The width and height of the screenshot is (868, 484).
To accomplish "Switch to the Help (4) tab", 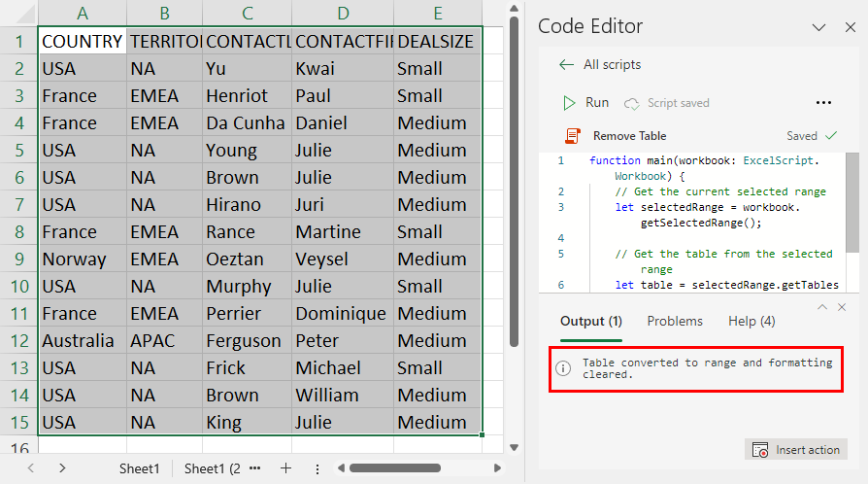I will [751, 322].
